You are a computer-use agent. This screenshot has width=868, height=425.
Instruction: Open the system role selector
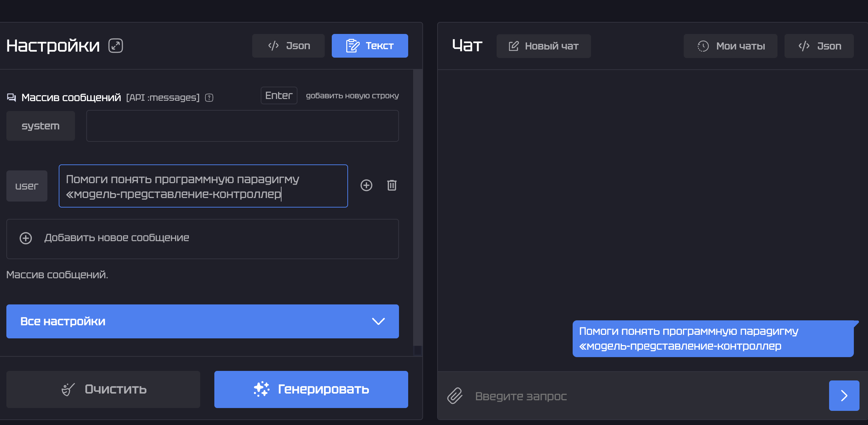(41, 126)
